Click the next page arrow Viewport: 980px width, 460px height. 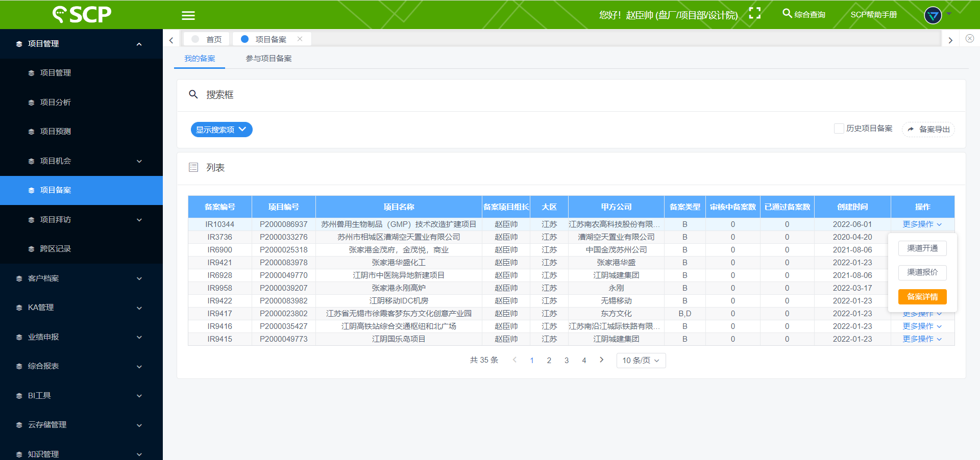pyautogui.click(x=602, y=360)
